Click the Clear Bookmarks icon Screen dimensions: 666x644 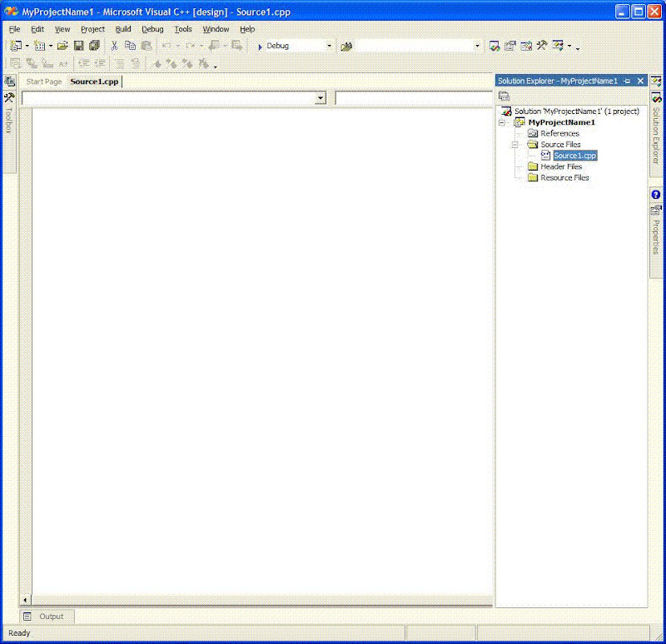(x=203, y=64)
